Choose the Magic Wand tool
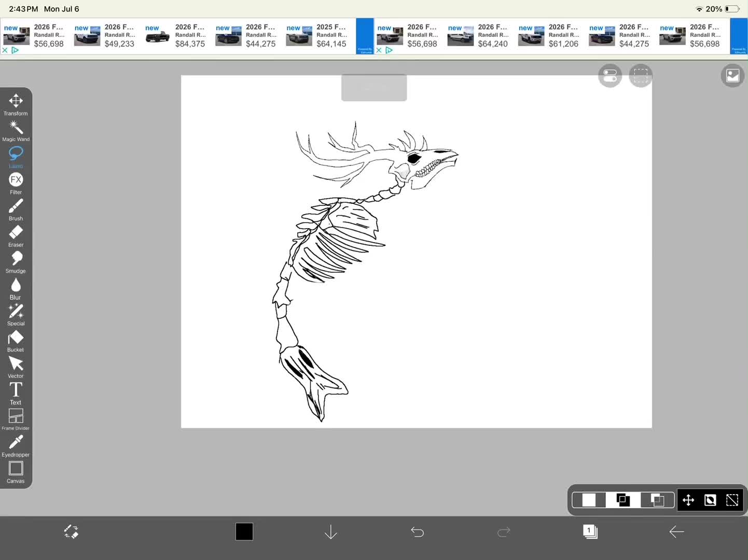Image resolution: width=748 pixels, height=560 pixels. 16,131
